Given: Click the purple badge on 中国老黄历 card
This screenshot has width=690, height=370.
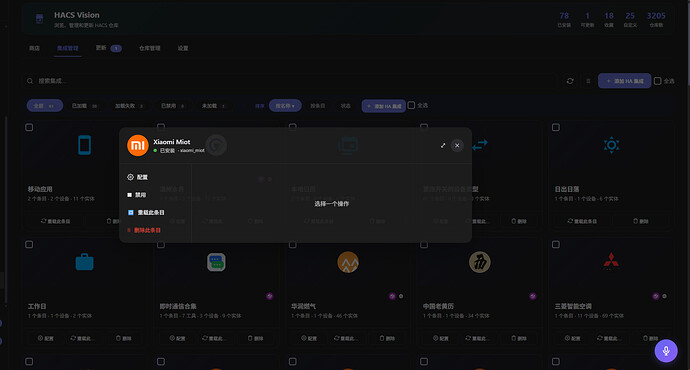Looking at the screenshot, I should pos(532,296).
